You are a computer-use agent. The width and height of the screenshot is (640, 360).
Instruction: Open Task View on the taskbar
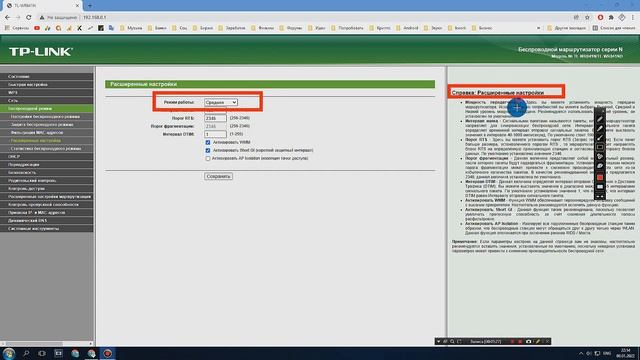[42, 353]
